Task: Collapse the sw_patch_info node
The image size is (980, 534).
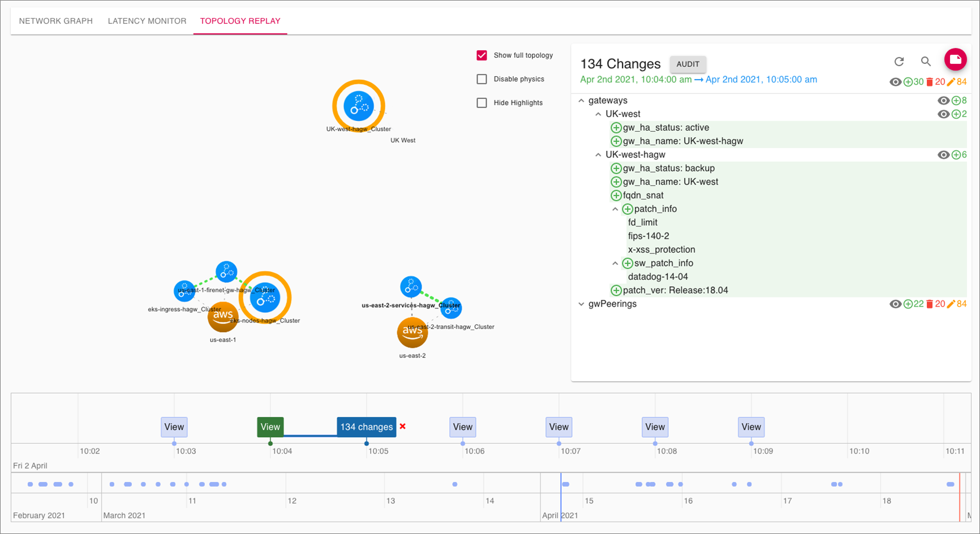Action: pyautogui.click(x=615, y=264)
